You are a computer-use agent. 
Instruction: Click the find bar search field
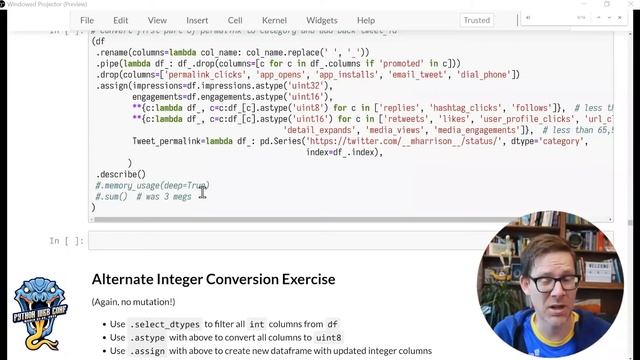pos(549,18)
